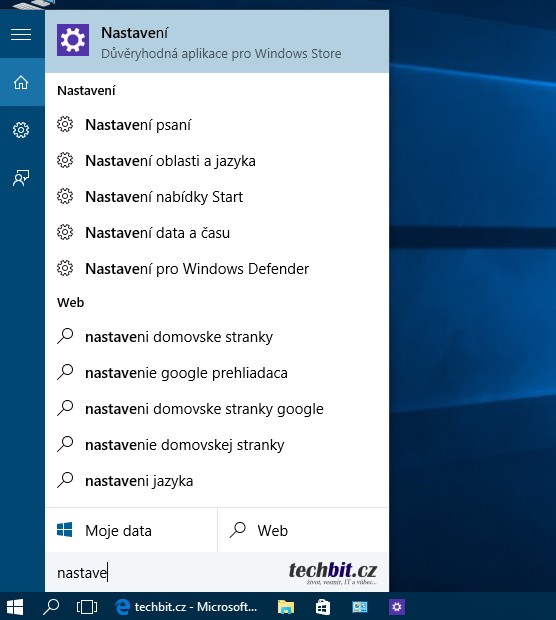Open the Windows Start button
The image size is (556, 620).
point(15,607)
